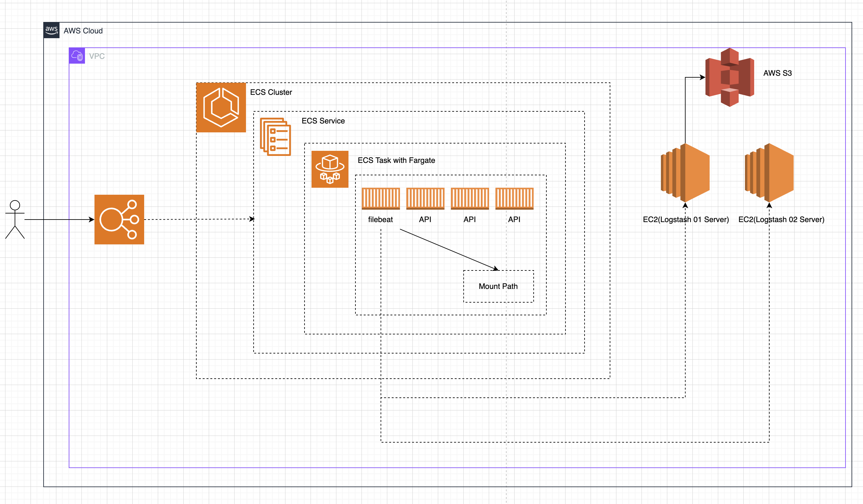Select the load balancer icon
This screenshot has width=863, height=504.
(x=119, y=220)
